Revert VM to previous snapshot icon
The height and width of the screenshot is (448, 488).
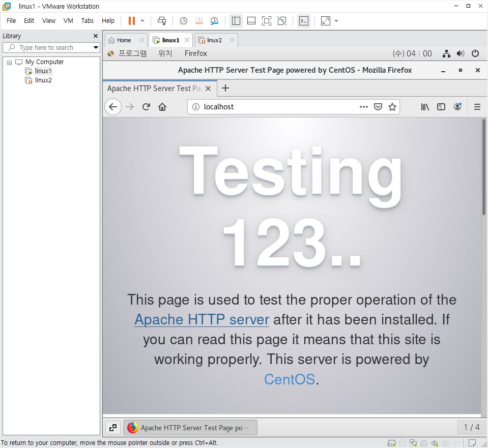(x=199, y=21)
